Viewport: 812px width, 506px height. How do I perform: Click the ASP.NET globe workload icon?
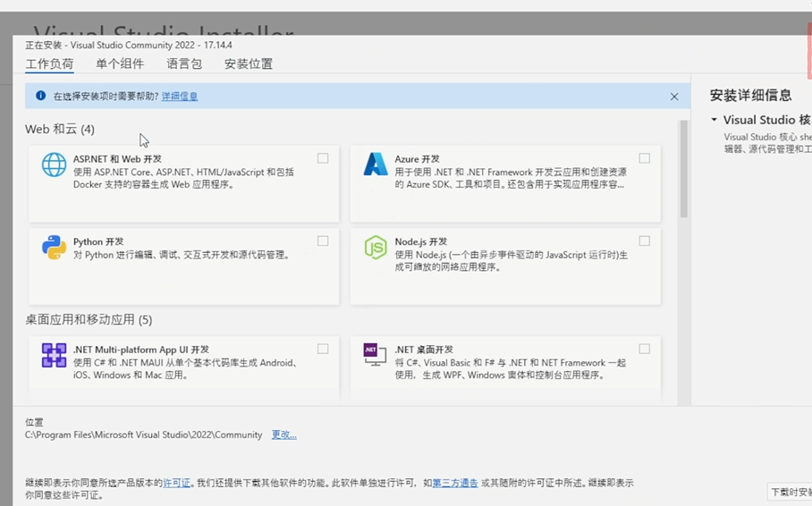[x=54, y=164]
